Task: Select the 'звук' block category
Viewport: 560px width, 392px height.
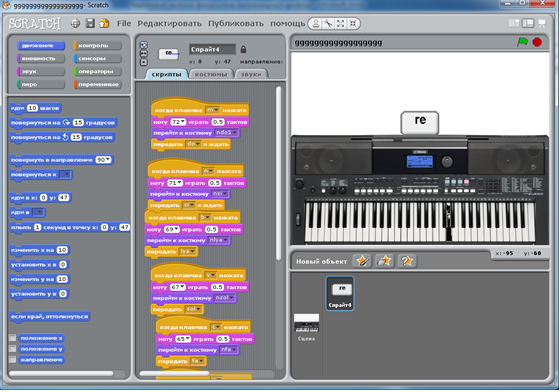Action: [x=41, y=71]
